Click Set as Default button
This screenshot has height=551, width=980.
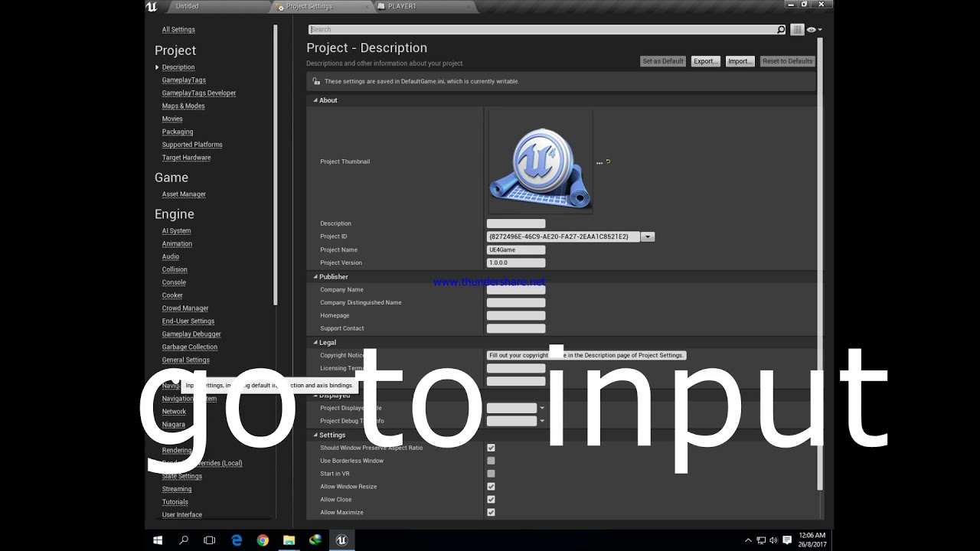tap(663, 61)
